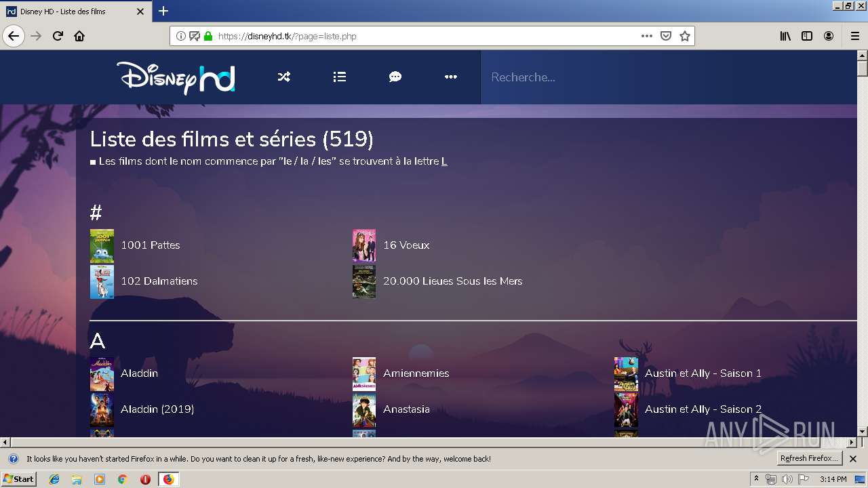Screen dimensions: 868x488
Task: Open the 102 Dalmatiens film link
Action: pyautogui.click(x=159, y=281)
